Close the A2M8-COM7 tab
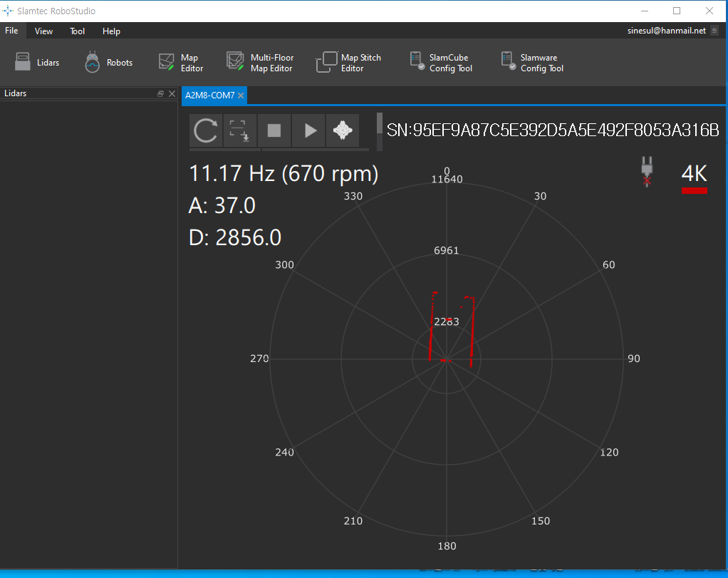This screenshot has width=728, height=578. point(241,96)
